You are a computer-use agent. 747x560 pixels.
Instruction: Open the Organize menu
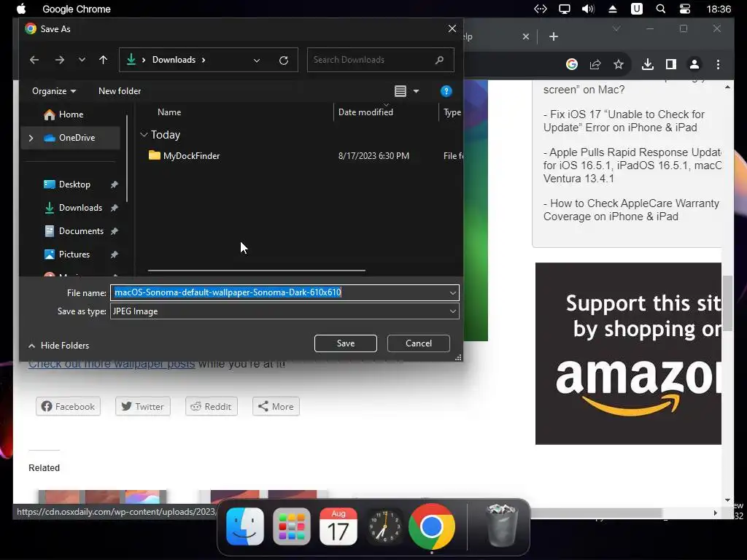pyautogui.click(x=54, y=91)
